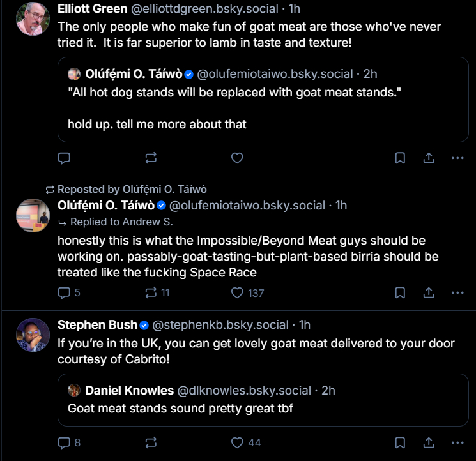Open the 'Reposted by Olúfẹ́mi O. Táíwò' link
The height and width of the screenshot is (461, 476).
point(132,190)
